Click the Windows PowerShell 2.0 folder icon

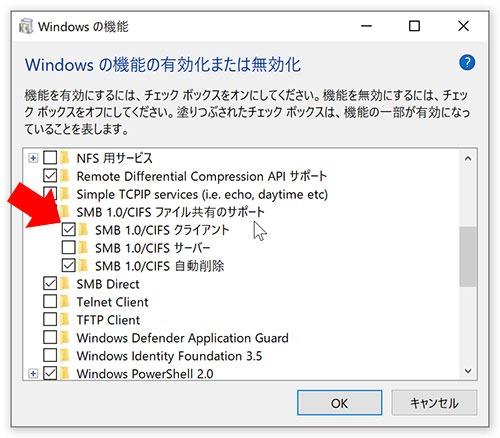pos(65,373)
